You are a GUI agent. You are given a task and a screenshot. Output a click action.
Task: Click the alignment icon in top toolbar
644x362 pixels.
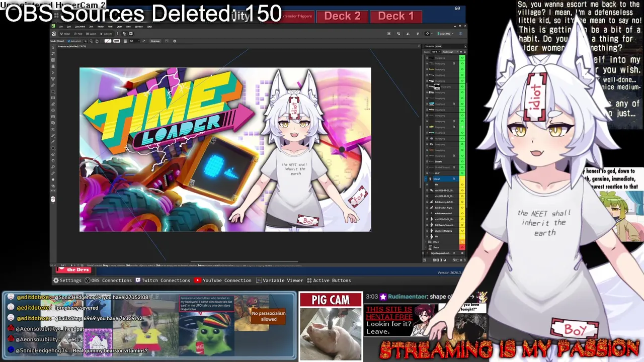(418, 34)
